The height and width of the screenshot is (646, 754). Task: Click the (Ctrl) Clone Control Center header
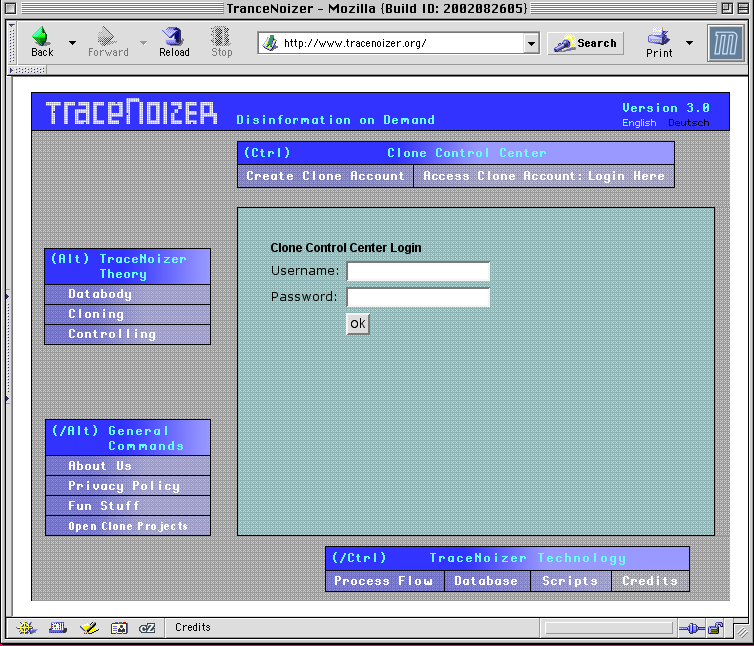point(456,153)
